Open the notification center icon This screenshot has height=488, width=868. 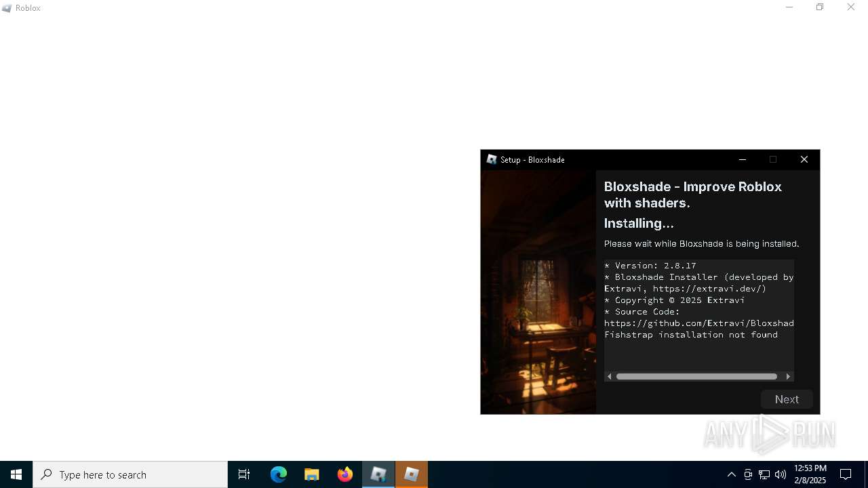pyautogui.click(x=846, y=474)
